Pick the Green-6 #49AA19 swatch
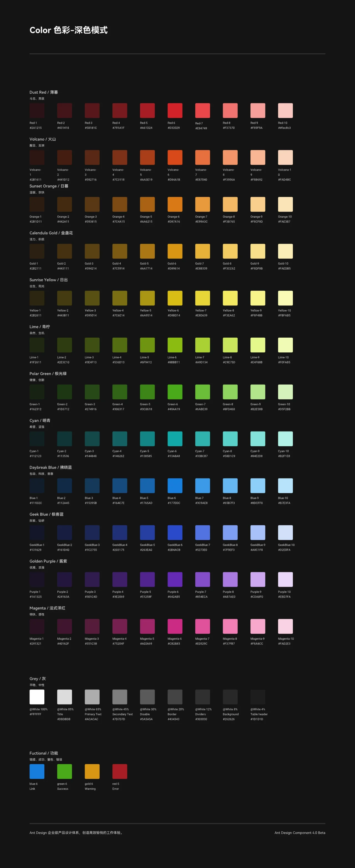The width and height of the screenshot is (355, 868). coord(175,392)
